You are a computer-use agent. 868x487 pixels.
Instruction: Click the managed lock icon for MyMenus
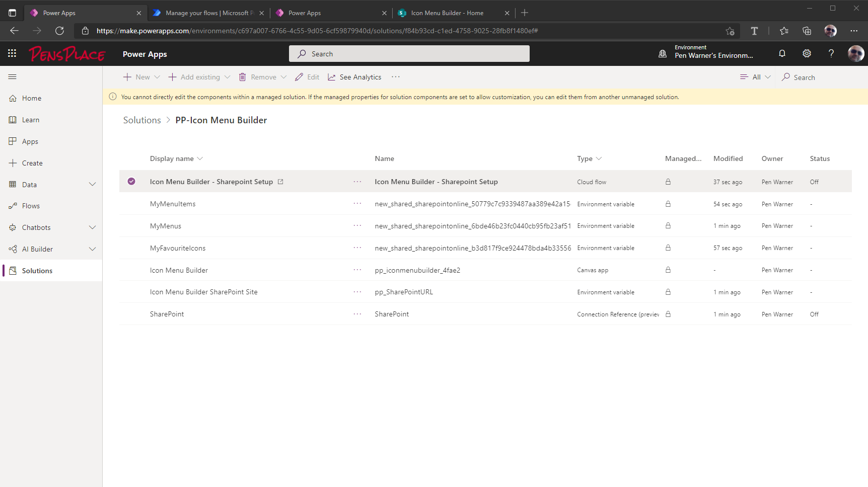[x=668, y=226]
